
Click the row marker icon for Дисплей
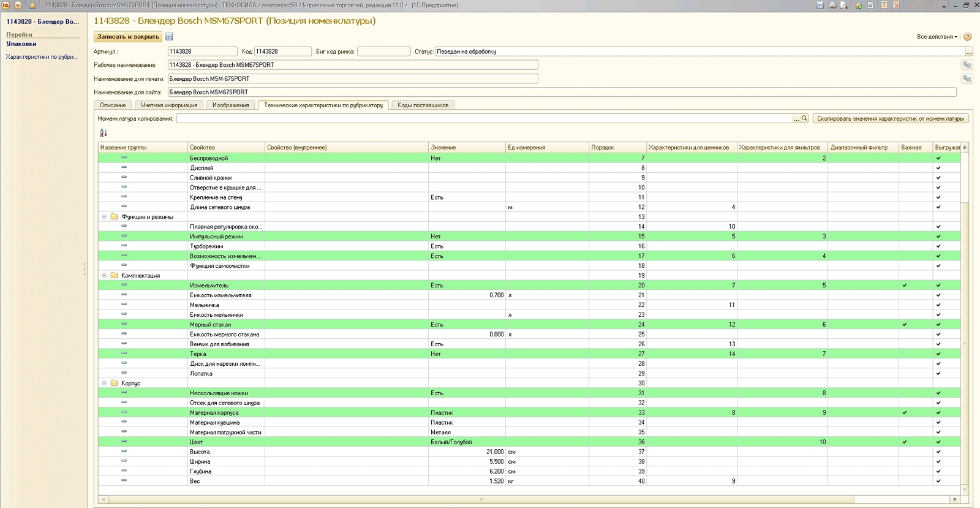click(x=124, y=167)
